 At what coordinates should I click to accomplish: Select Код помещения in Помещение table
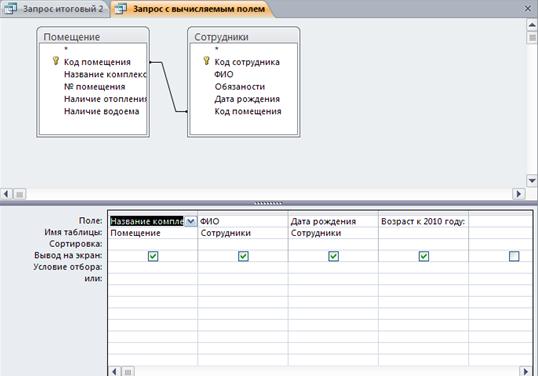click(97, 62)
